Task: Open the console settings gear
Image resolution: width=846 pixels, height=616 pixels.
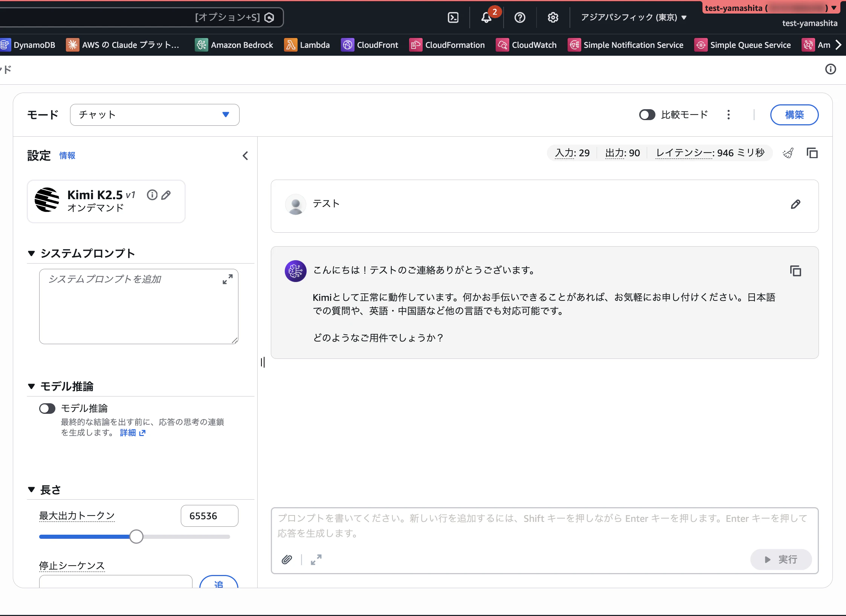Action: click(x=553, y=17)
